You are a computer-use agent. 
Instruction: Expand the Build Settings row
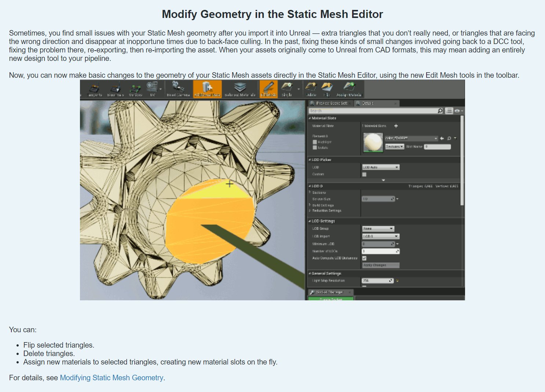[310, 205]
